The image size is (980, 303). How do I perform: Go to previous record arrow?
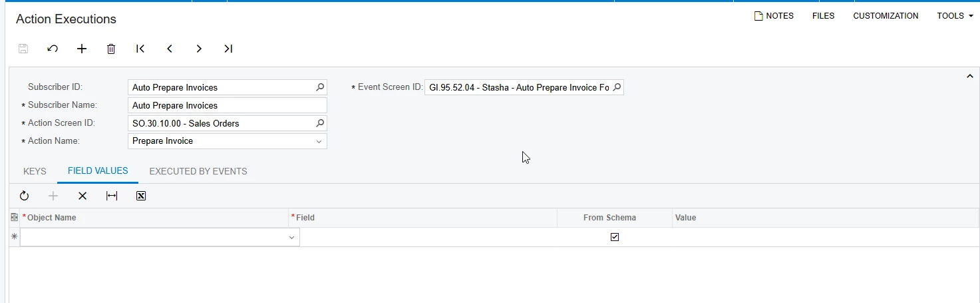click(x=170, y=49)
